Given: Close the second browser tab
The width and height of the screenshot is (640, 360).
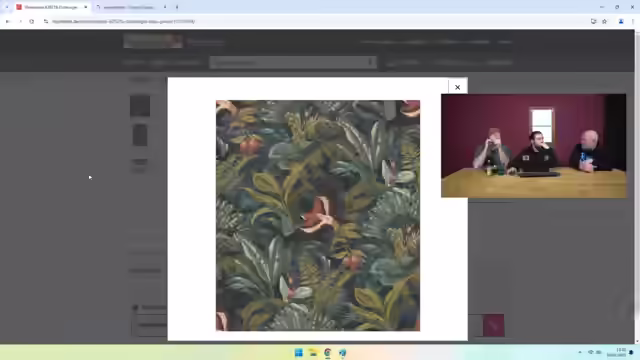Looking at the screenshot, I should pyautogui.click(x=165, y=7).
